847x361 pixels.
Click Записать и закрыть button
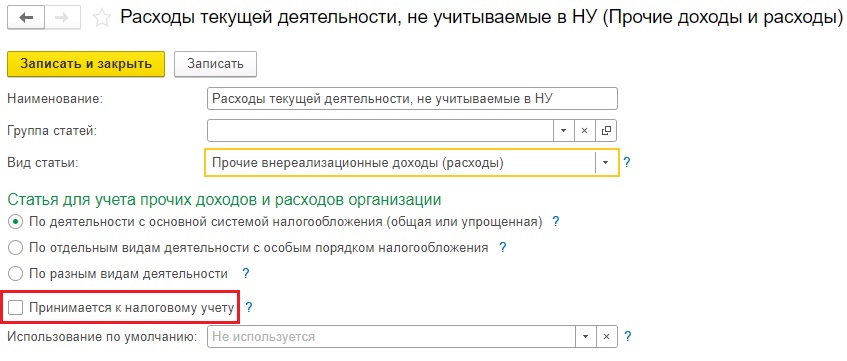coord(86,63)
